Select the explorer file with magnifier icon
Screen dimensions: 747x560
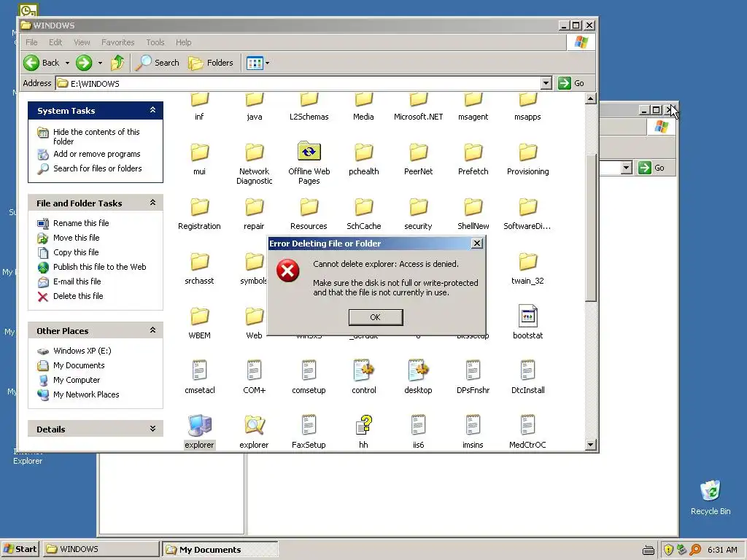pyautogui.click(x=255, y=432)
